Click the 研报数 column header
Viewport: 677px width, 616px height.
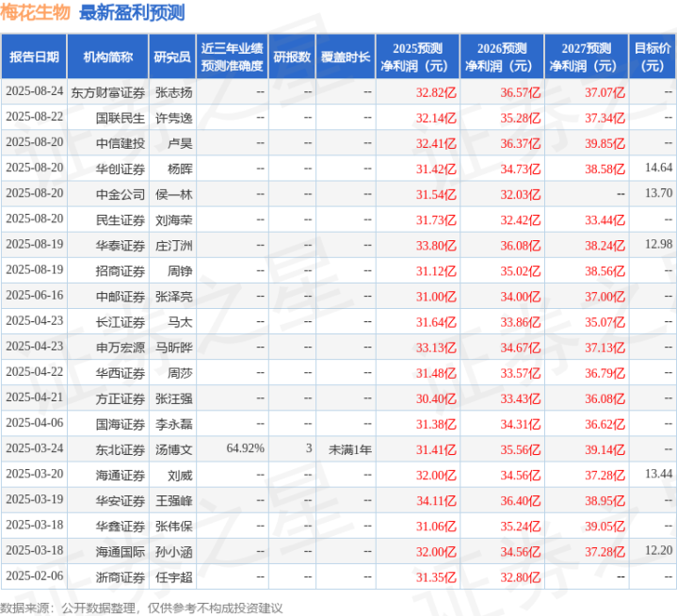(x=291, y=57)
